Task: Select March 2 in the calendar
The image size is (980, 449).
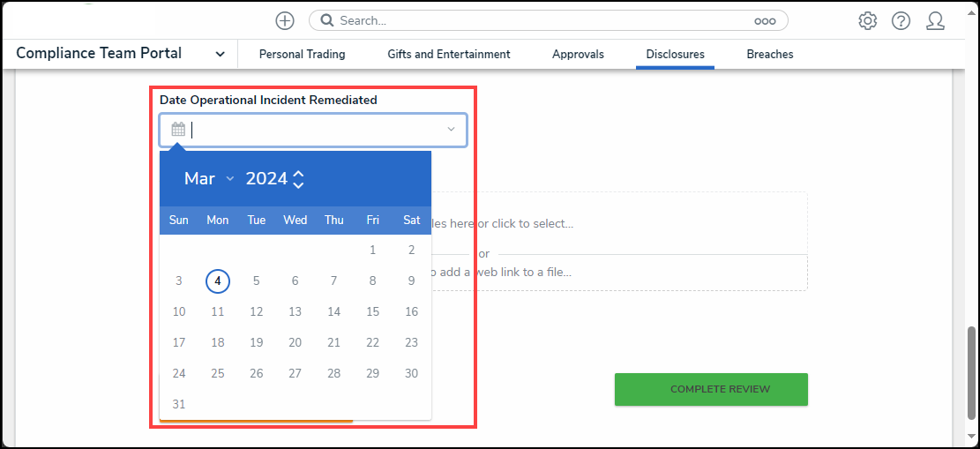Action: point(411,251)
